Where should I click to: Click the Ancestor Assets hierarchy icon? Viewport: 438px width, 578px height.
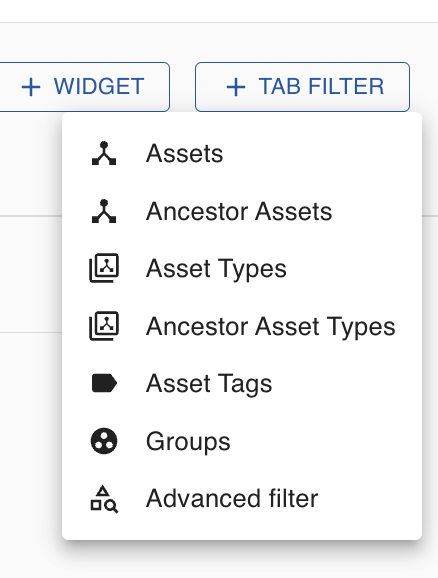pyautogui.click(x=104, y=211)
